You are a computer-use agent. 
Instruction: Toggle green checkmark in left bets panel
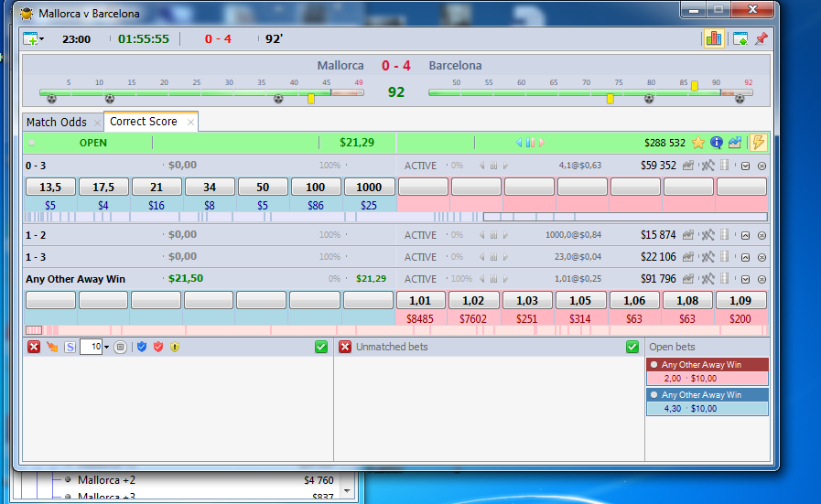(x=321, y=347)
